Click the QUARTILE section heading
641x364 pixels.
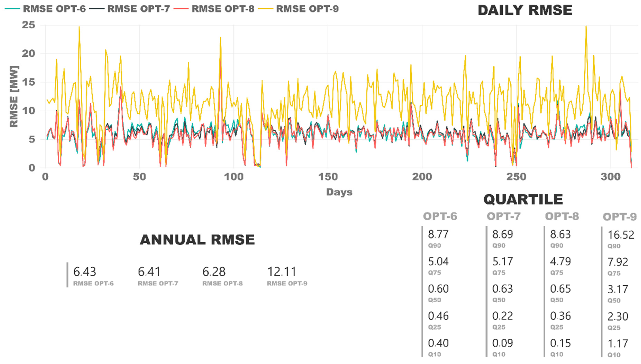click(x=523, y=200)
